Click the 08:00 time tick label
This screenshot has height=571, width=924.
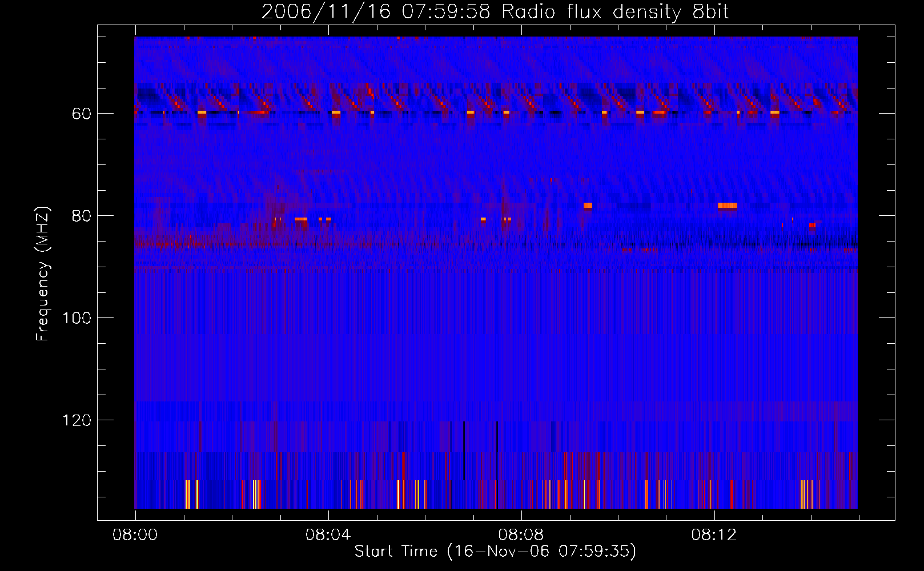[x=135, y=535]
